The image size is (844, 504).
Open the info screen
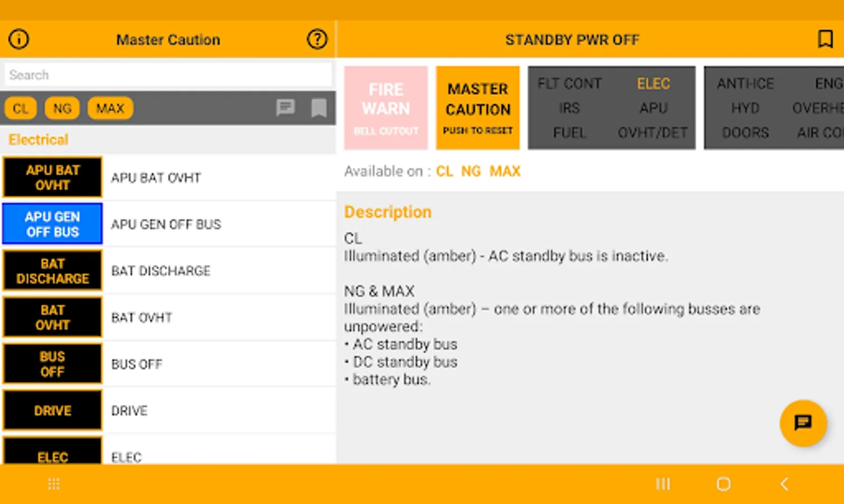click(18, 39)
